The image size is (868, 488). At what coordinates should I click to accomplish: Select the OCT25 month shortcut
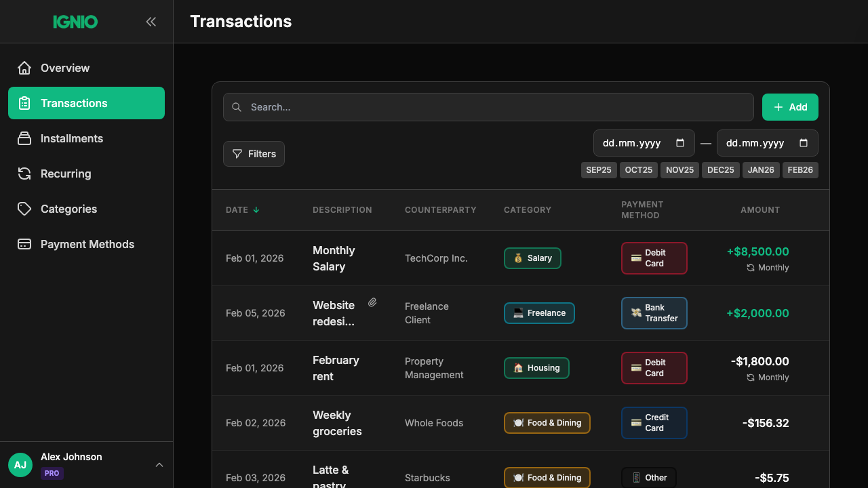pyautogui.click(x=639, y=170)
